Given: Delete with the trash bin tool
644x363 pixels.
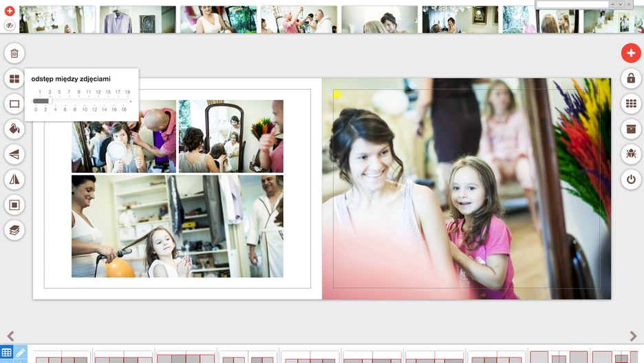Looking at the screenshot, I should tap(14, 54).
